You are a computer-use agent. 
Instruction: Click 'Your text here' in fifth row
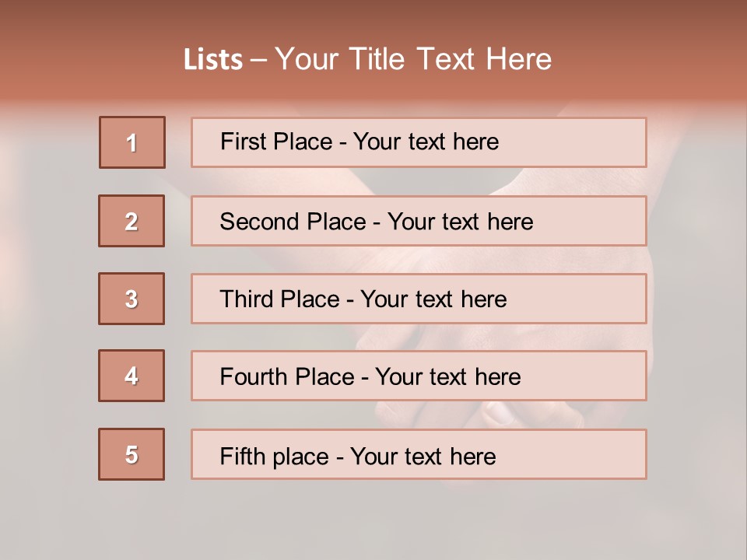click(423, 457)
